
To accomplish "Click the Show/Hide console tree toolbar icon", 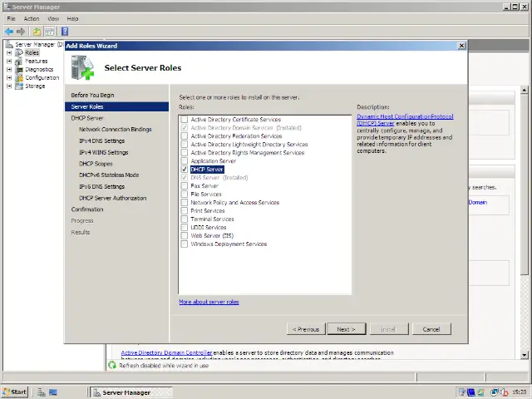I will point(50,32).
